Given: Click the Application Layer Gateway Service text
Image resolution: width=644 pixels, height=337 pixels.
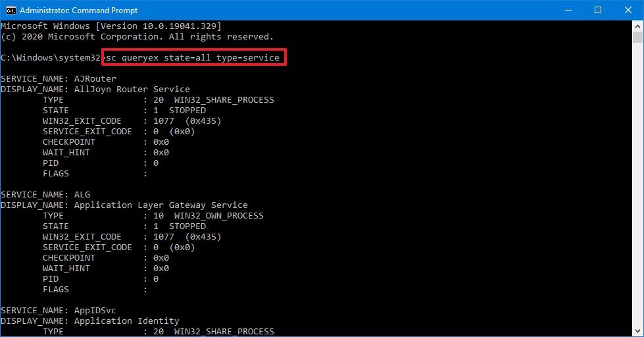Looking at the screenshot, I should (x=161, y=205).
